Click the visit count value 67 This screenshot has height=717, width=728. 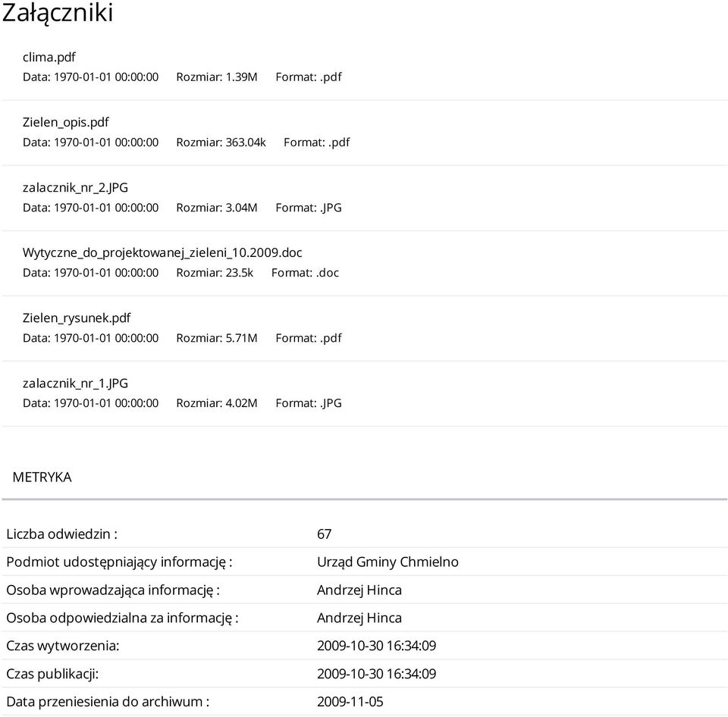[x=324, y=534]
